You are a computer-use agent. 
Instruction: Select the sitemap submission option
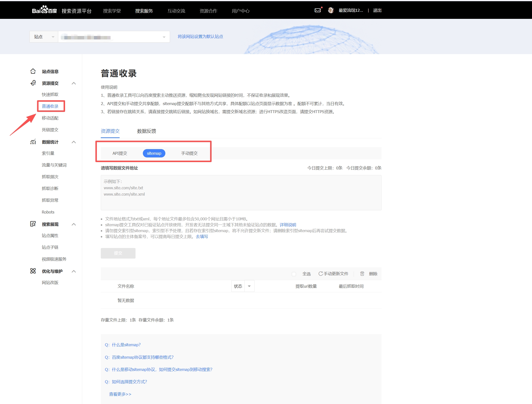pyautogui.click(x=154, y=153)
